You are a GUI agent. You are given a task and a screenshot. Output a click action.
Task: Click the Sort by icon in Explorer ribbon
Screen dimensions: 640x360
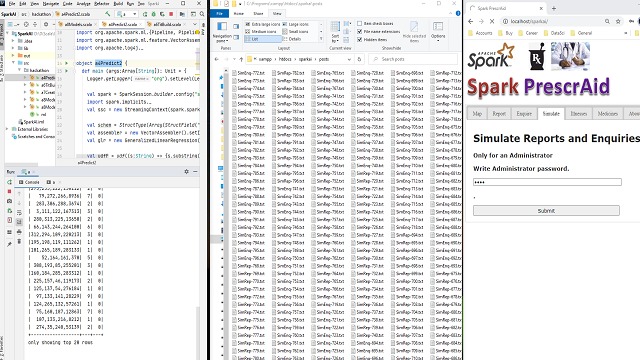pyautogui.click(x=335, y=28)
